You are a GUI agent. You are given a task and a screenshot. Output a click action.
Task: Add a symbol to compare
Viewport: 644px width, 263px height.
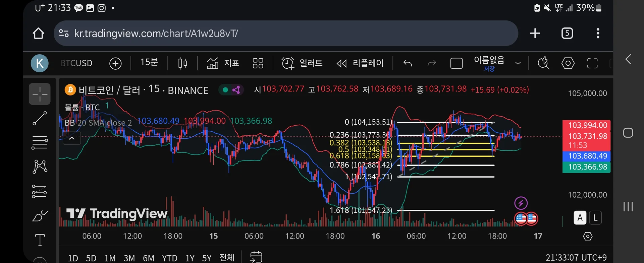(115, 63)
